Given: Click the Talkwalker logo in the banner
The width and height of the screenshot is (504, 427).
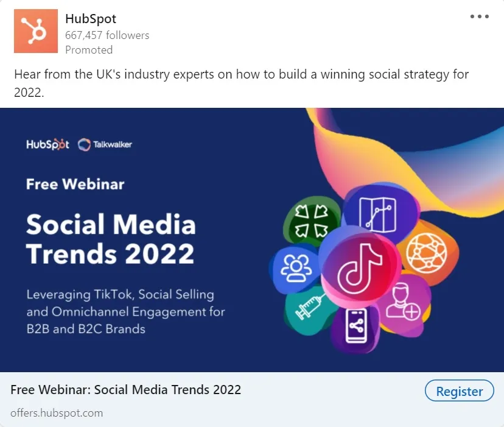Looking at the screenshot, I should [x=105, y=144].
